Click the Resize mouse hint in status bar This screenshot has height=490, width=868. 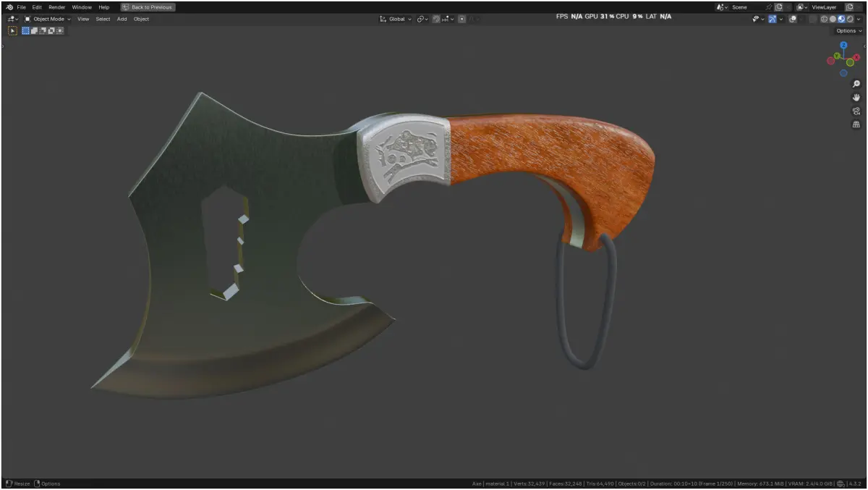[x=19, y=483]
